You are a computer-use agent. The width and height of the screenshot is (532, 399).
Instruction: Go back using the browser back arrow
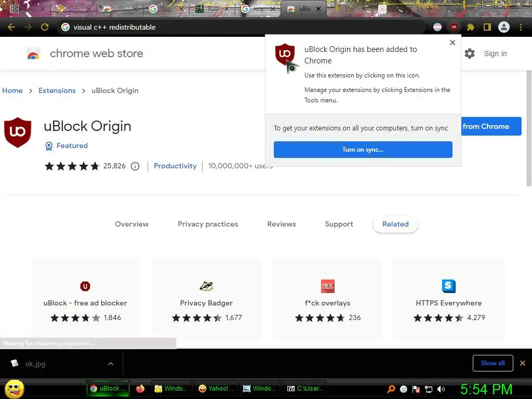pos(11,27)
